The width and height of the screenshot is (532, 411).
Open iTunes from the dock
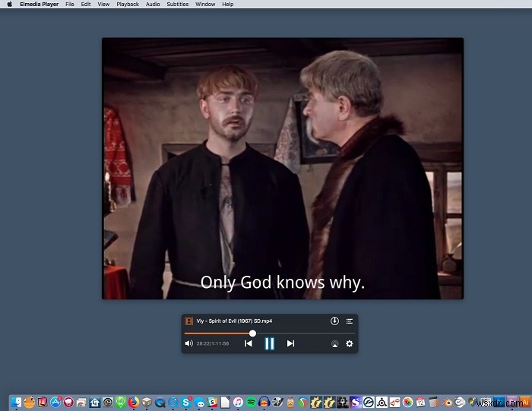pos(238,402)
